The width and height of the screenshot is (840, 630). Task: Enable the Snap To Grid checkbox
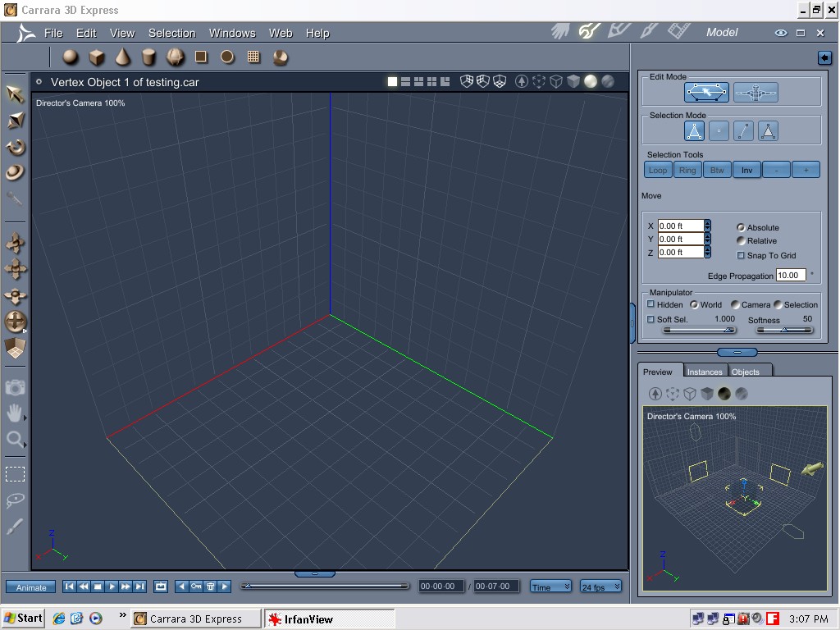tap(742, 255)
